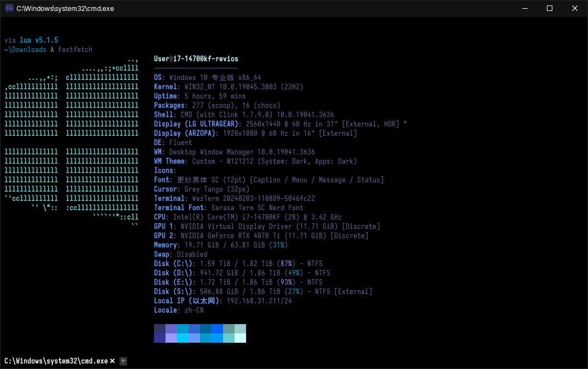Click the maximize button in the title bar
This screenshot has width=588, height=369.
(550, 8)
